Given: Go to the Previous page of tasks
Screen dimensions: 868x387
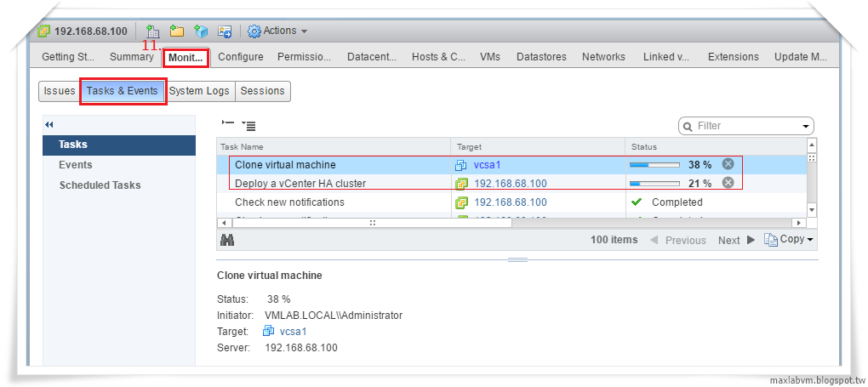Looking at the screenshot, I should click(678, 240).
